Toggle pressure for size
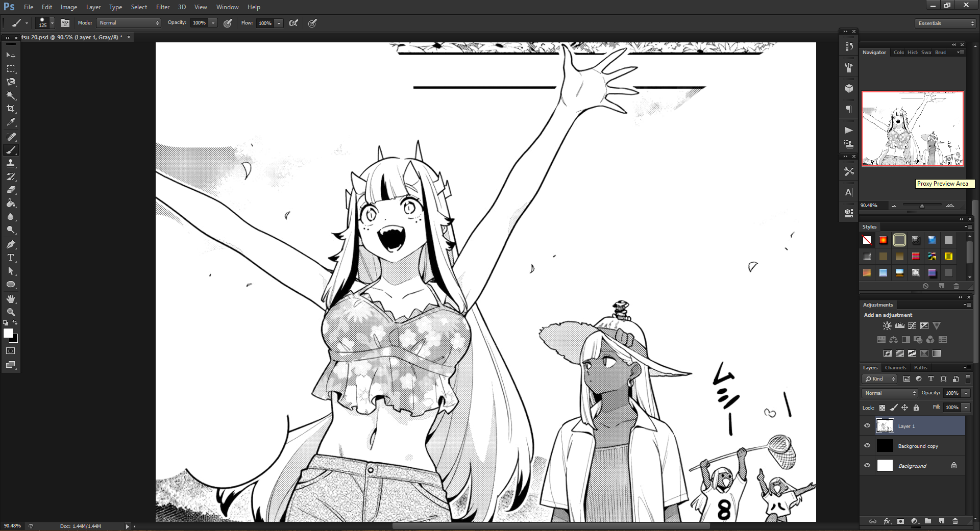Image resolution: width=980 pixels, height=531 pixels. (x=312, y=23)
